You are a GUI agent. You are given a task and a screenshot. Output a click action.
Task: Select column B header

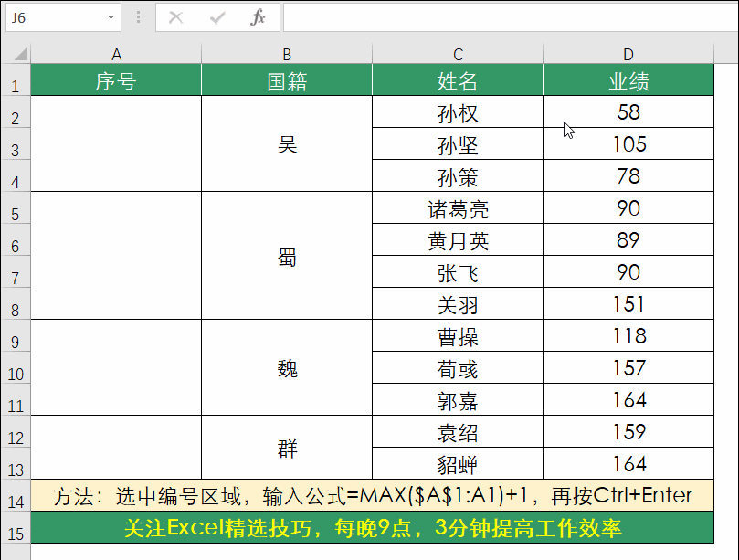coord(287,54)
